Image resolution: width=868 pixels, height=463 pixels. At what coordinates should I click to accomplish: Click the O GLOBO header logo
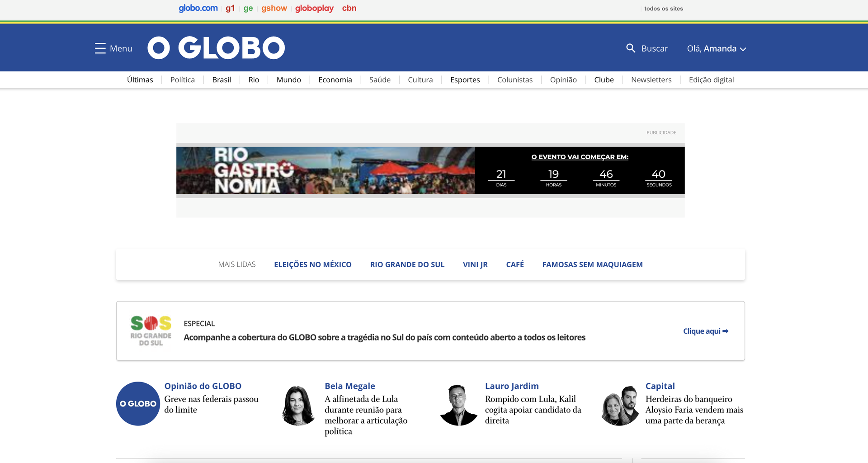coord(216,48)
